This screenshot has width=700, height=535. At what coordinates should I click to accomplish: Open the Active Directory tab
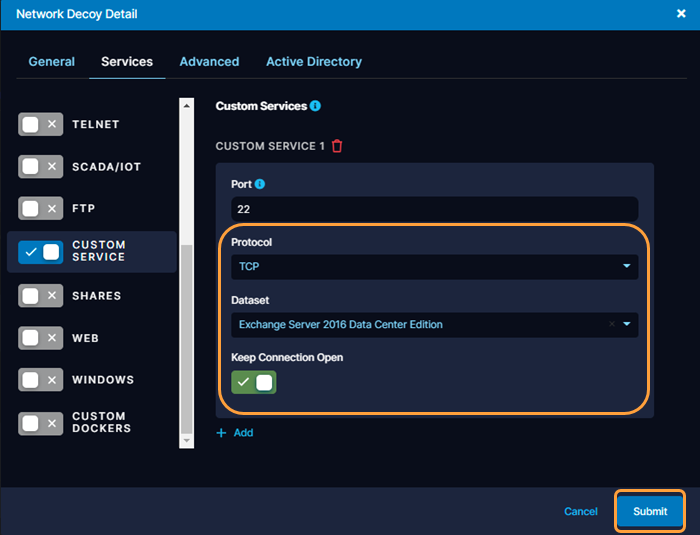point(313,62)
